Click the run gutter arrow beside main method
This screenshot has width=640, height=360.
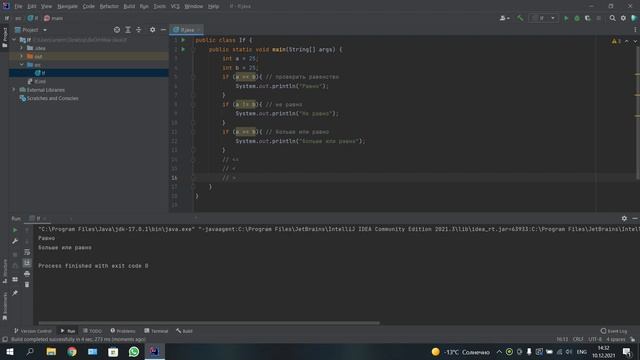(183, 49)
